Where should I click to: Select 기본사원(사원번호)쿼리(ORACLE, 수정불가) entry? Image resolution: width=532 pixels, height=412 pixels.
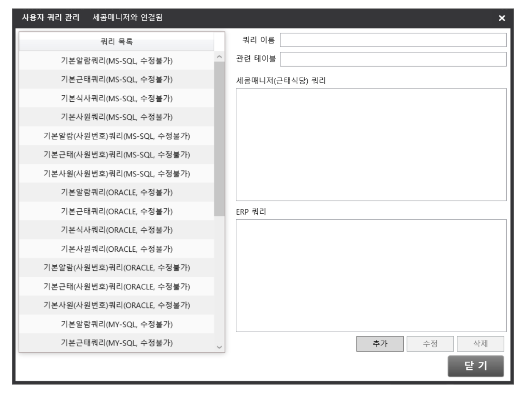[117, 305]
